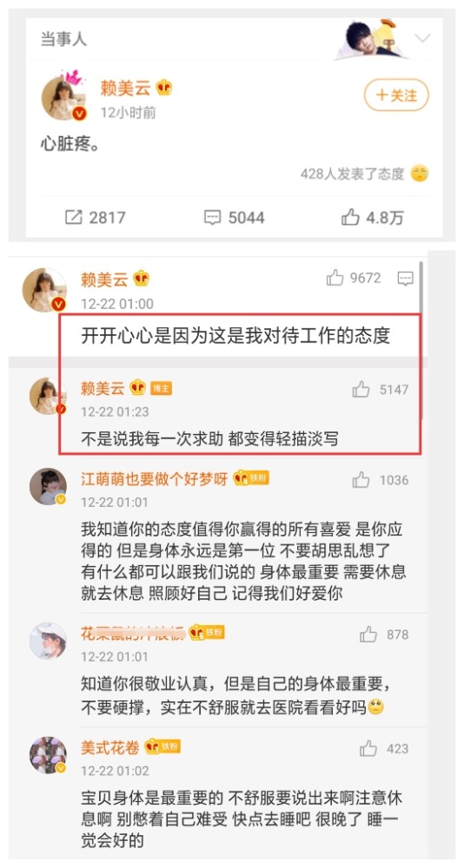
Task: Like the post with 4.8万 thumbs-up
Action: (350, 217)
